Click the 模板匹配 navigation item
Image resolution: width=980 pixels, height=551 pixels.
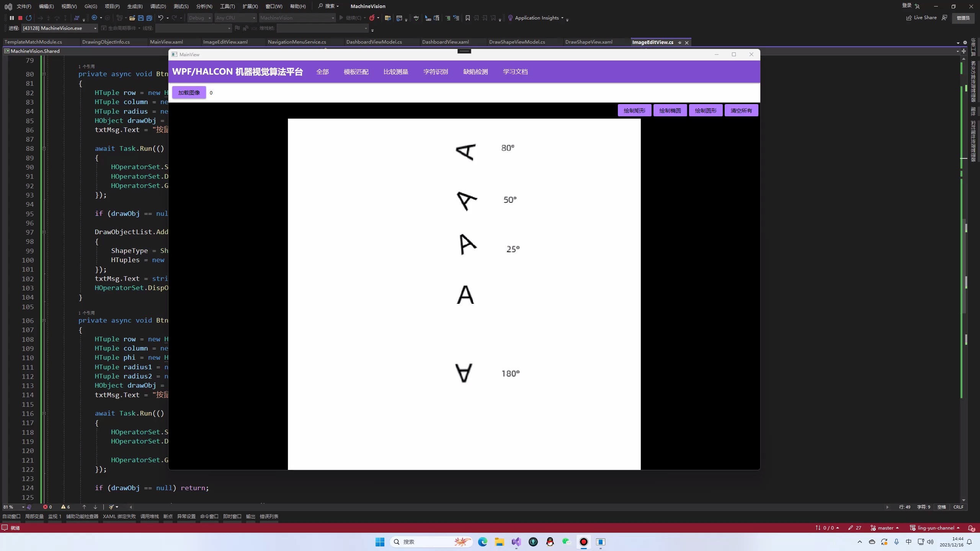pos(356,72)
